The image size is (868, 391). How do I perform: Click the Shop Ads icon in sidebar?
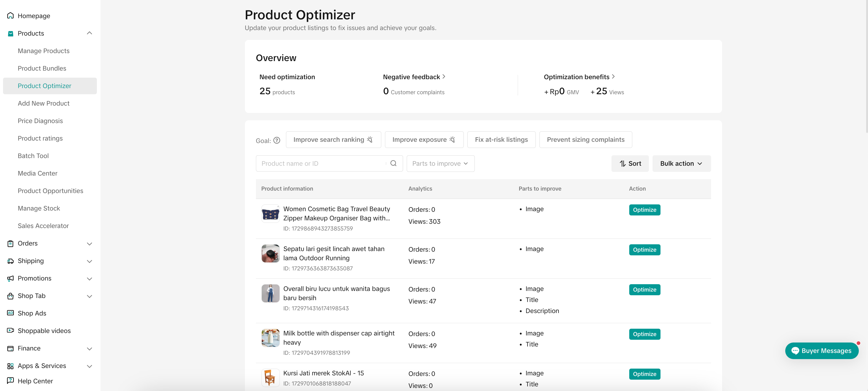10,313
